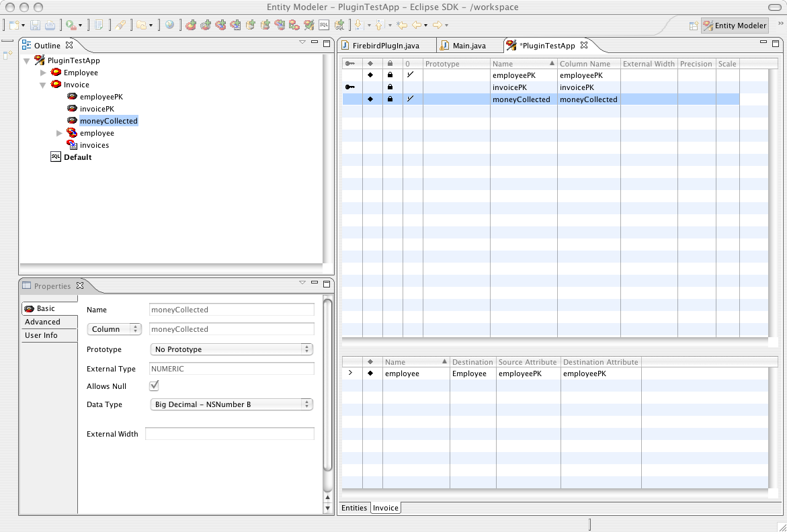Screen dimensions: 787x532
Task: Collapse the PluginTestApp tree node
Action: click(27, 60)
